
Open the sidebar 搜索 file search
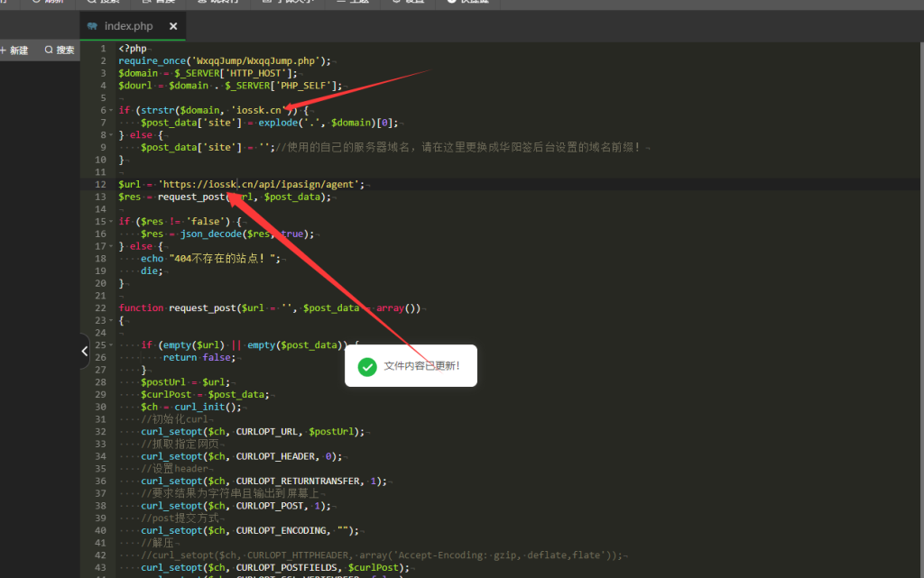pyautogui.click(x=60, y=50)
